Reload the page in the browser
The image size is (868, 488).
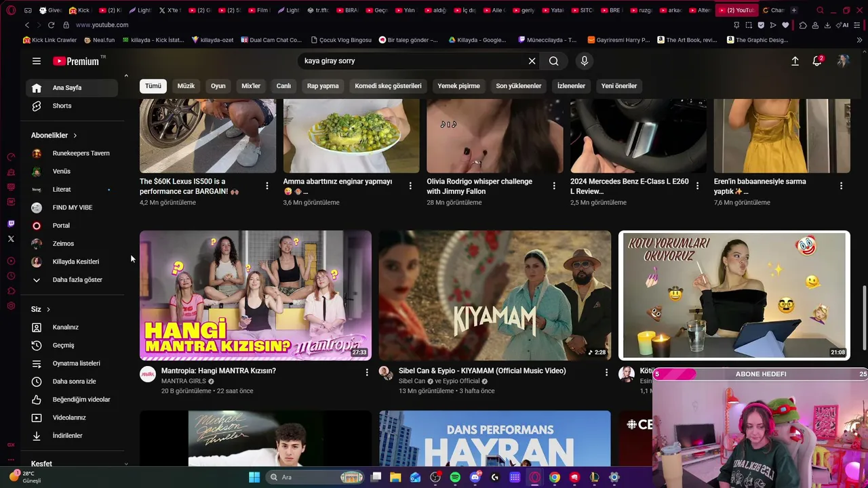click(x=51, y=25)
